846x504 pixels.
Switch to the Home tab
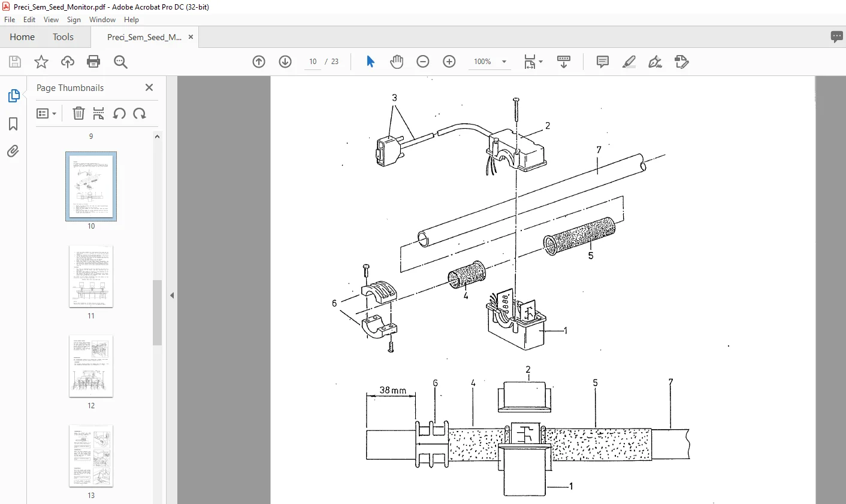click(22, 37)
